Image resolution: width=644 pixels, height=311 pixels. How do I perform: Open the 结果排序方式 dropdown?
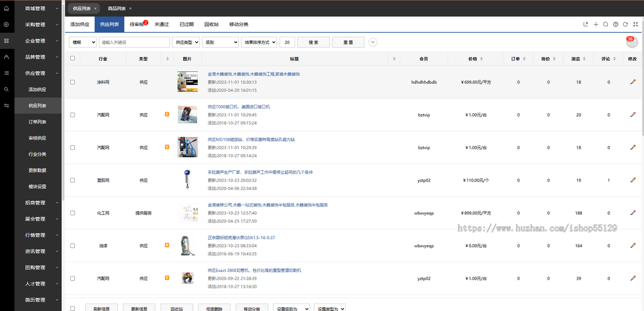tap(259, 42)
